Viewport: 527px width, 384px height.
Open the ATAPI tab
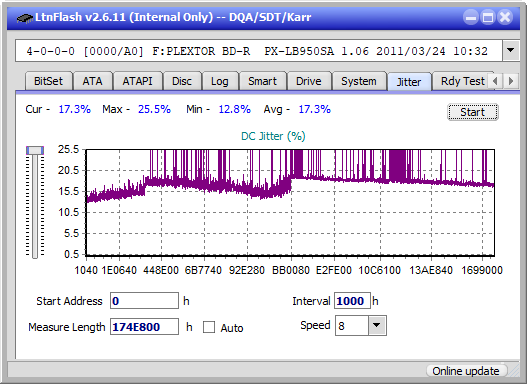click(x=137, y=81)
